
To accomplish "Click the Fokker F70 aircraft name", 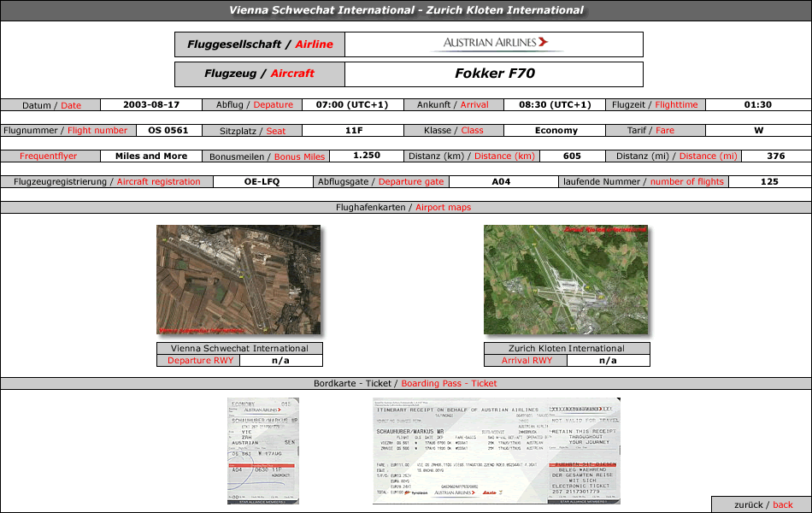I will point(494,74).
